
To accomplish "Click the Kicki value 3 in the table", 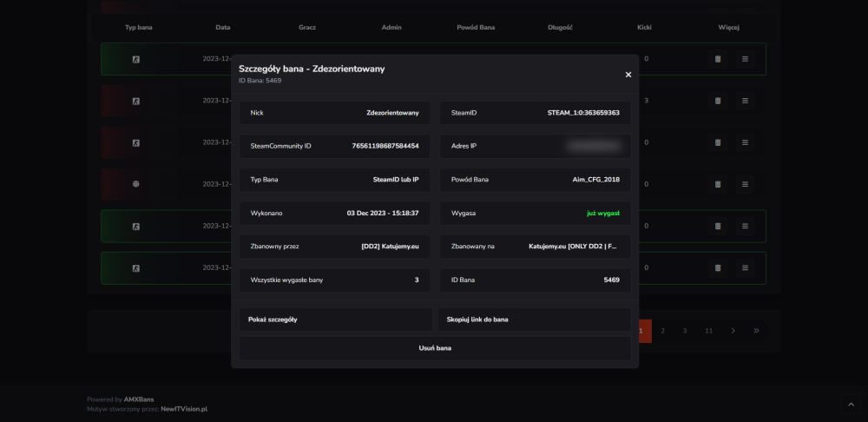I will click(x=646, y=101).
